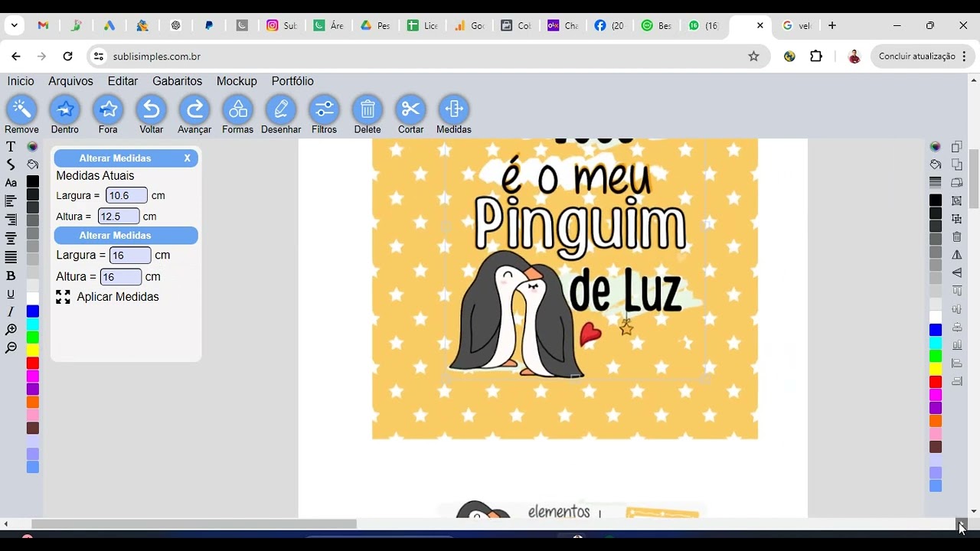
Task: Select the right sidebar paint bucket
Action: tap(936, 164)
